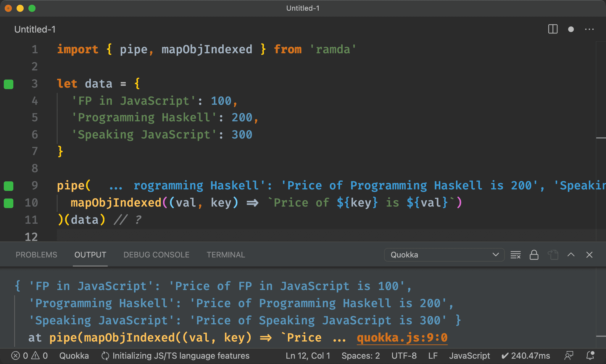
Task: Maximize the panel with chevron up
Action: click(571, 255)
